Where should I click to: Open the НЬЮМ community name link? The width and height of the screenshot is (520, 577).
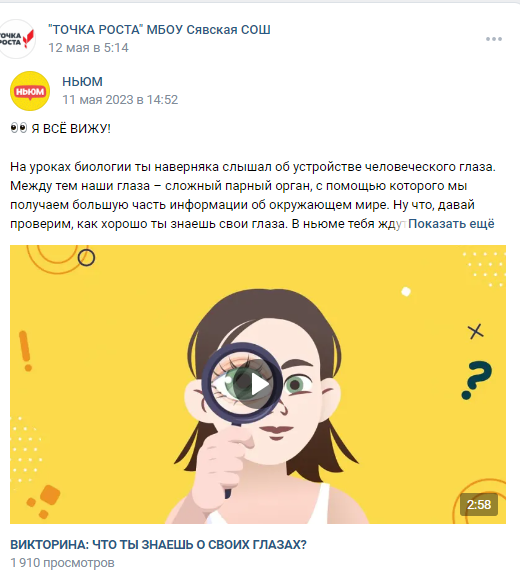coord(82,82)
